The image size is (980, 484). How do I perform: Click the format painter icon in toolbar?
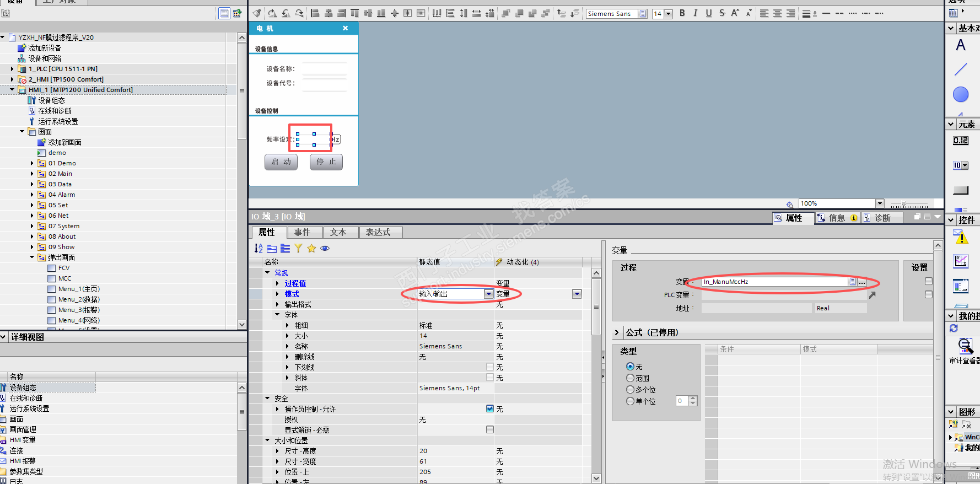point(257,13)
